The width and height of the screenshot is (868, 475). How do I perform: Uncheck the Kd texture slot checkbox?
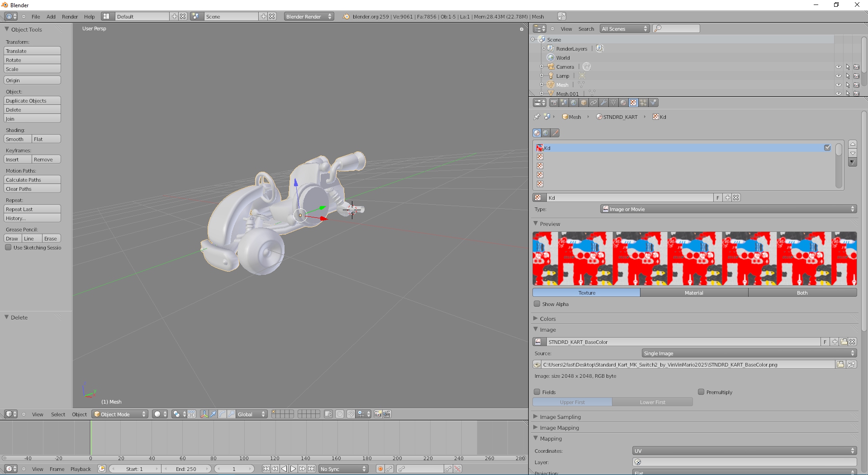827,148
